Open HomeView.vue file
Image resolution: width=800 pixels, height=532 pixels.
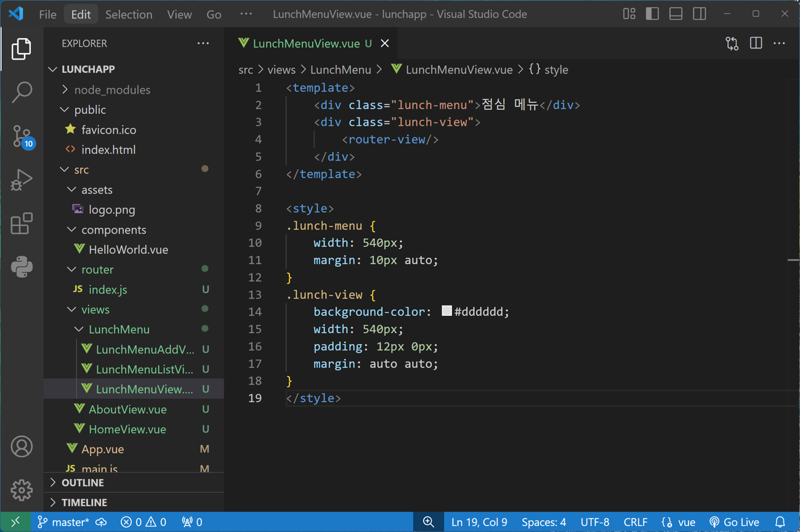pos(134,429)
